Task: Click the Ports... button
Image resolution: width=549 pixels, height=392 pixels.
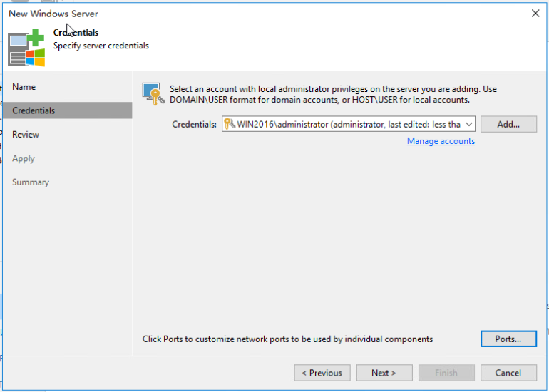Action: click(x=508, y=339)
